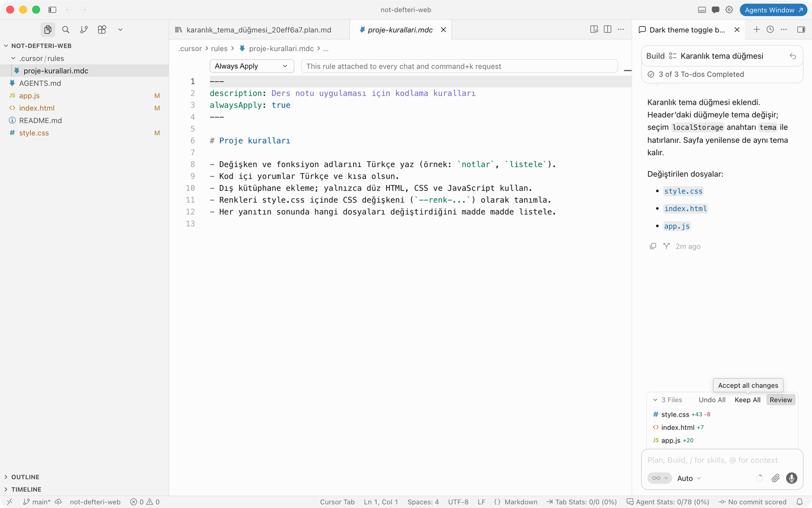
Task: Open notifications bell in status bar
Action: pyautogui.click(x=800, y=502)
